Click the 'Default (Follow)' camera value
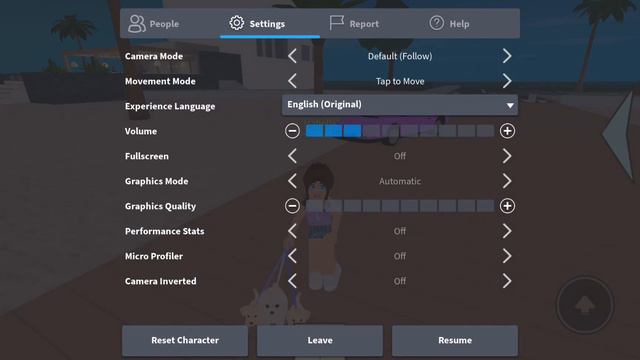 coord(400,56)
